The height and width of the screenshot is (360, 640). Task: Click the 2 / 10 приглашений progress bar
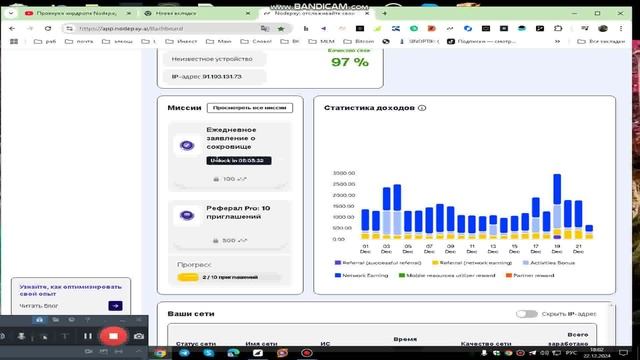click(x=229, y=278)
